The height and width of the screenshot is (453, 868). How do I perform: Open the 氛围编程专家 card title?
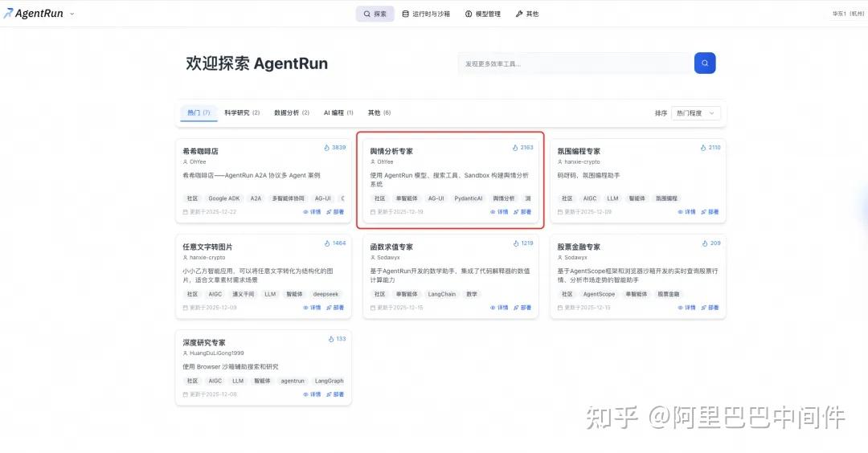point(579,151)
